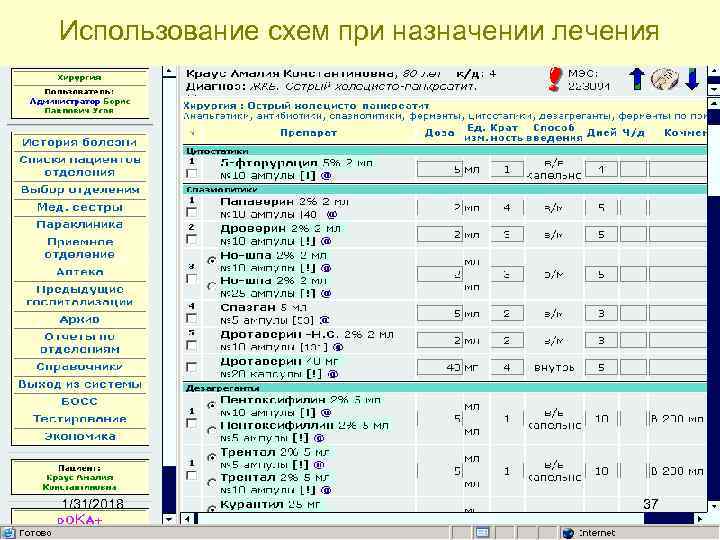Select the Но-шпа №10 ампулы radio option
Screen dimensions: 720x540
coord(211,260)
